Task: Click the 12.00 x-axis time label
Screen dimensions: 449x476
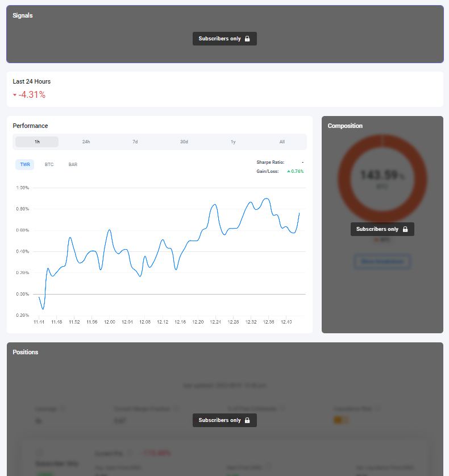Action: [110, 322]
